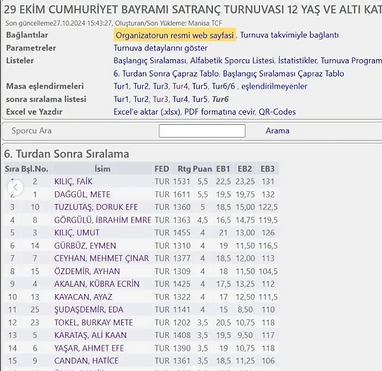The width and height of the screenshot is (382, 371).
Task: Click the Arama search button
Action: pos(277,131)
